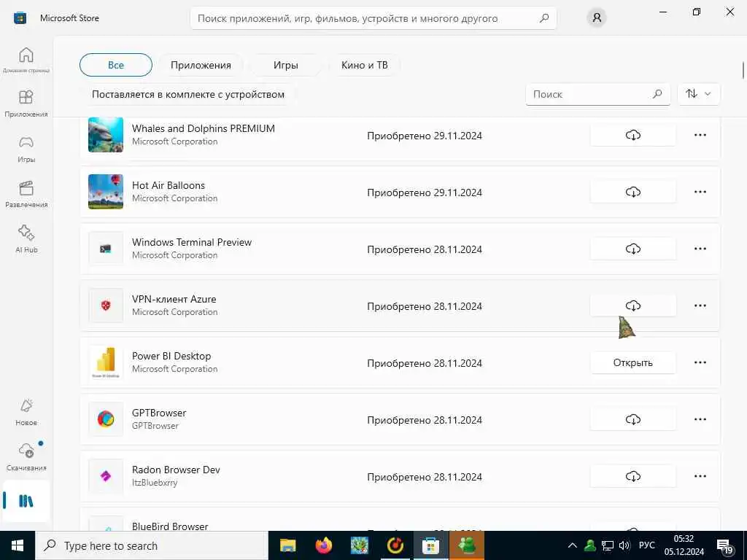This screenshot has width=747, height=560.
Task: Open more options for Radon Browser Dev
Action: pos(700,475)
